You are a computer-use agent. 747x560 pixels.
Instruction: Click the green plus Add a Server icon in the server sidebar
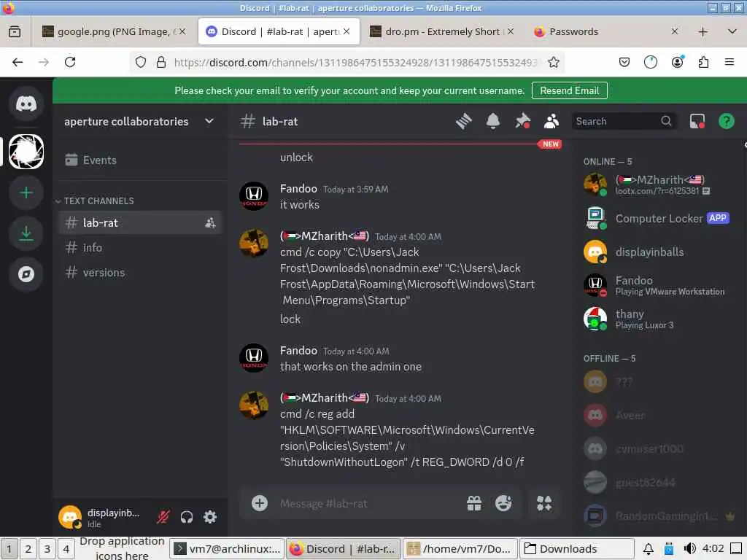pyautogui.click(x=26, y=192)
